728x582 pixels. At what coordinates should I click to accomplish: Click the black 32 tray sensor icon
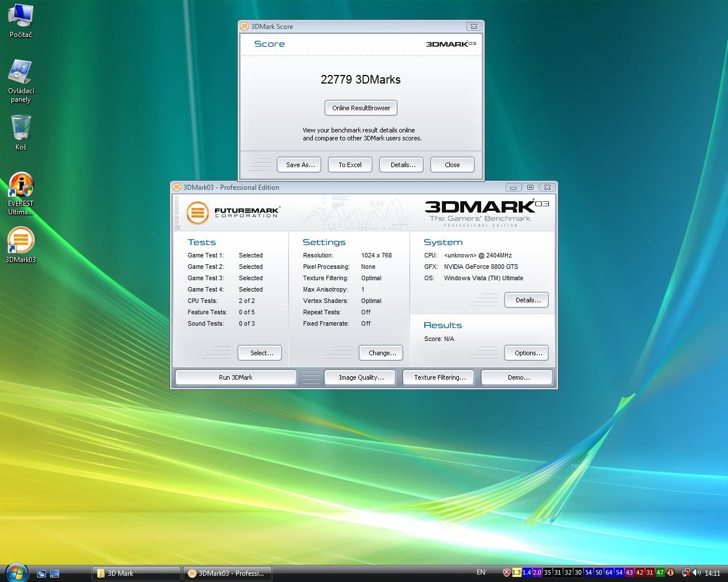point(568,572)
